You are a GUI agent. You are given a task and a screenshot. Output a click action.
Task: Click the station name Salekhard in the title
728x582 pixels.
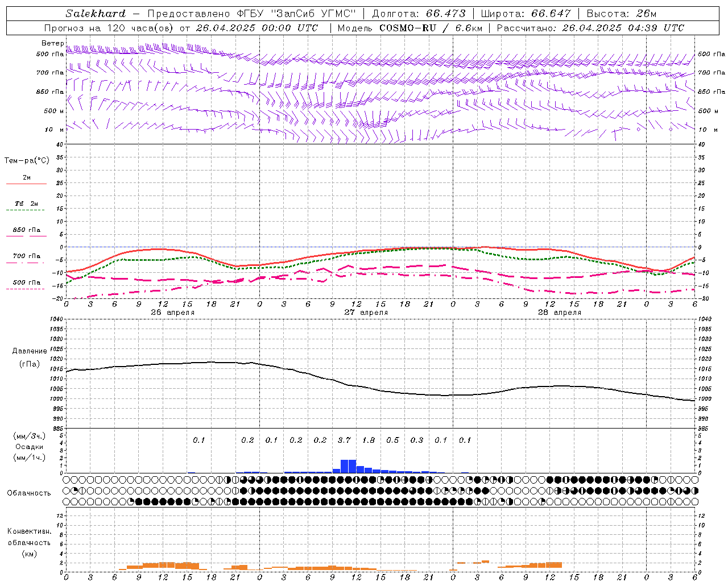tap(96, 14)
